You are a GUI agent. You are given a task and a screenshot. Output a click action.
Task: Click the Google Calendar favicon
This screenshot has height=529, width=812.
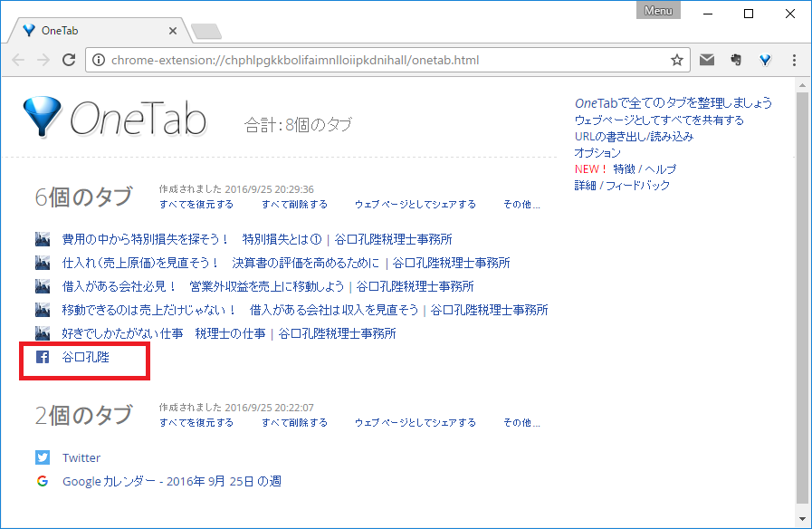click(x=43, y=481)
